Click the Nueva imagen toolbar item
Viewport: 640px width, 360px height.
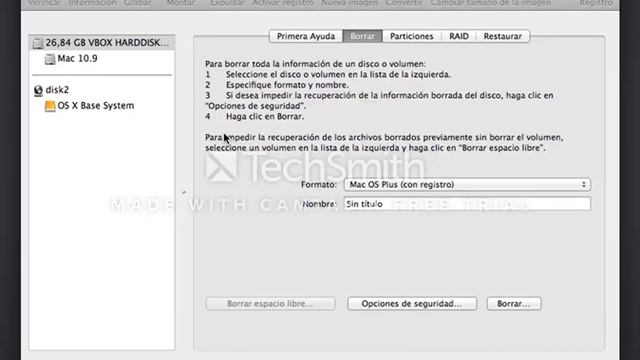pos(349,3)
